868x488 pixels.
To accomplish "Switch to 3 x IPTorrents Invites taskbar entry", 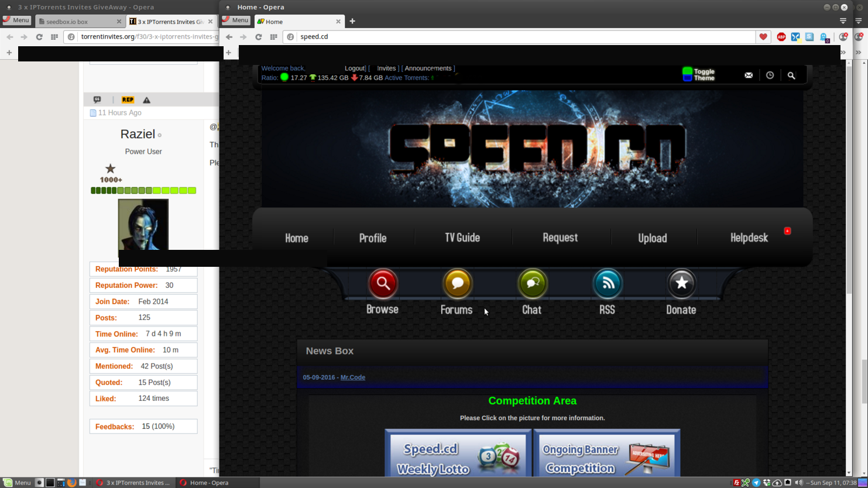I will (133, 483).
